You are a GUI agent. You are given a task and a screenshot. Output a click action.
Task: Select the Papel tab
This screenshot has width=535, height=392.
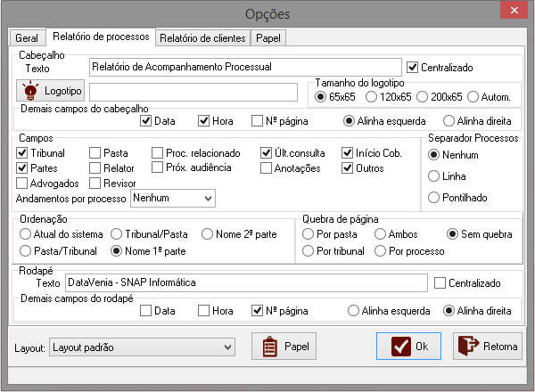tap(268, 37)
